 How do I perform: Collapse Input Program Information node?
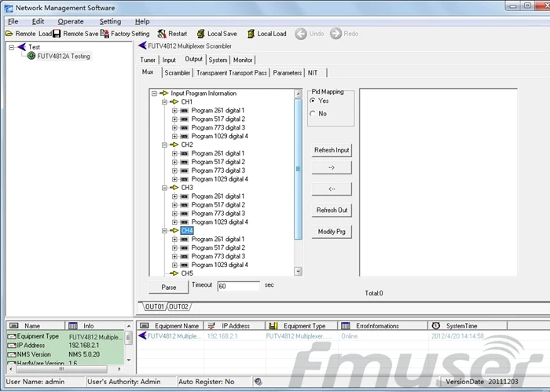154,93
